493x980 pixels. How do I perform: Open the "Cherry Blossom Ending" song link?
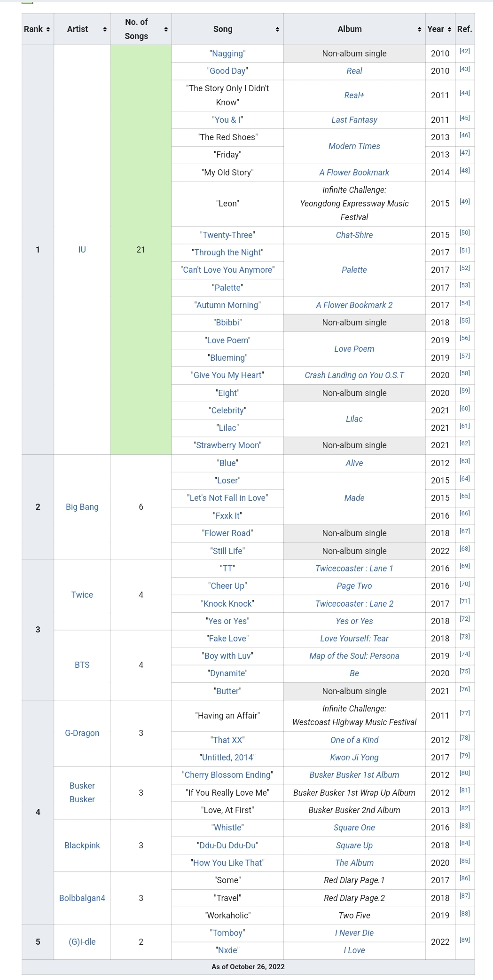227,775
